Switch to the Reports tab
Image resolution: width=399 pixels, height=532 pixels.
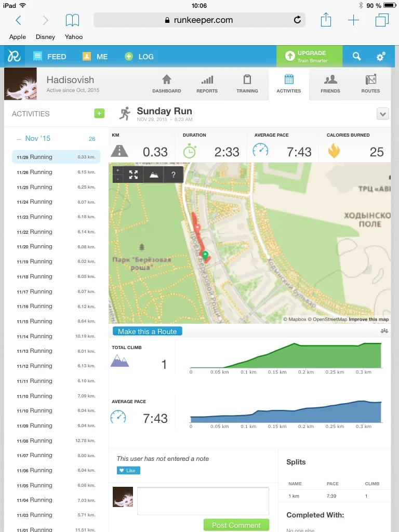(x=207, y=84)
